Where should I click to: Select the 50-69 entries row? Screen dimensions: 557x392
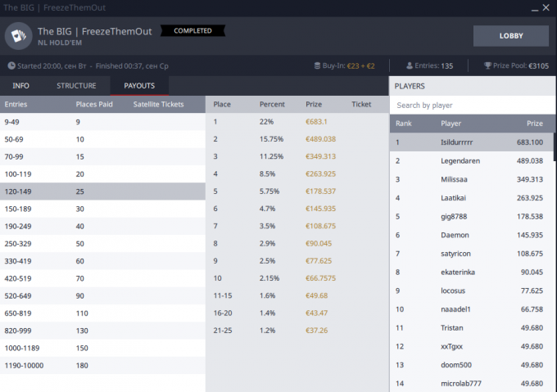tap(102, 139)
